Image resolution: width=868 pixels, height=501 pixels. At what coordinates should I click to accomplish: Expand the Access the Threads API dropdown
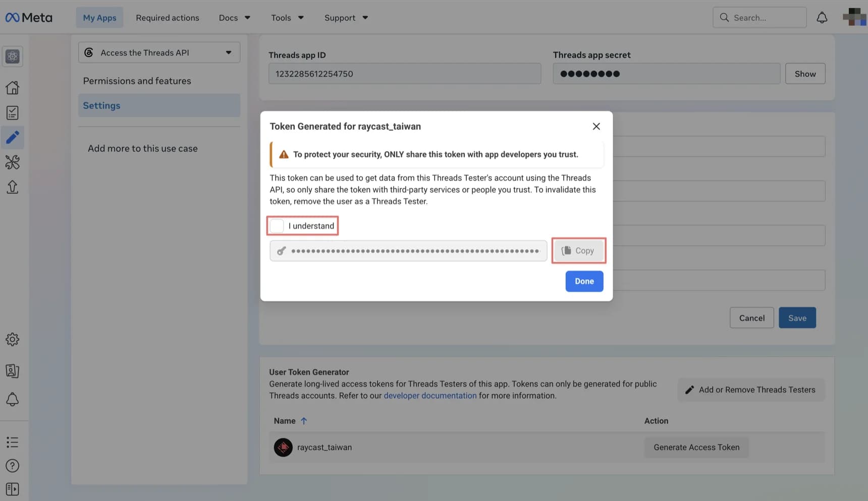pyautogui.click(x=159, y=52)
